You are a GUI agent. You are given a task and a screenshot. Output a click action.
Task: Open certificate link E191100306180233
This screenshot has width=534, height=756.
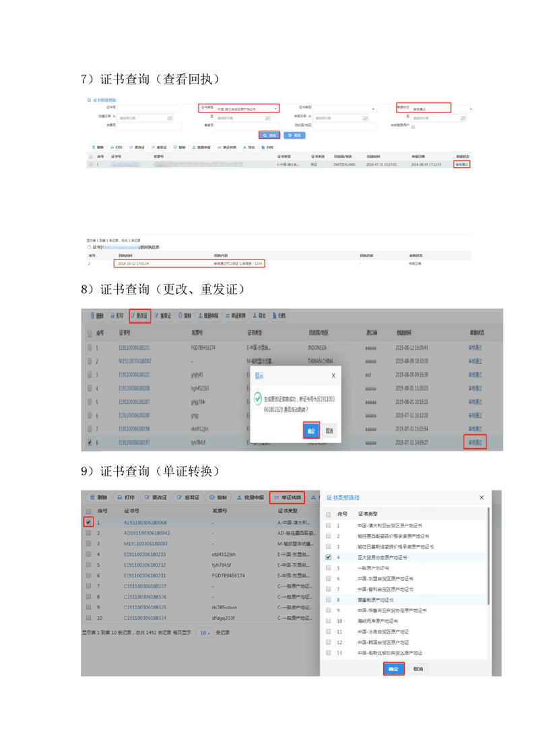(145, 555)
